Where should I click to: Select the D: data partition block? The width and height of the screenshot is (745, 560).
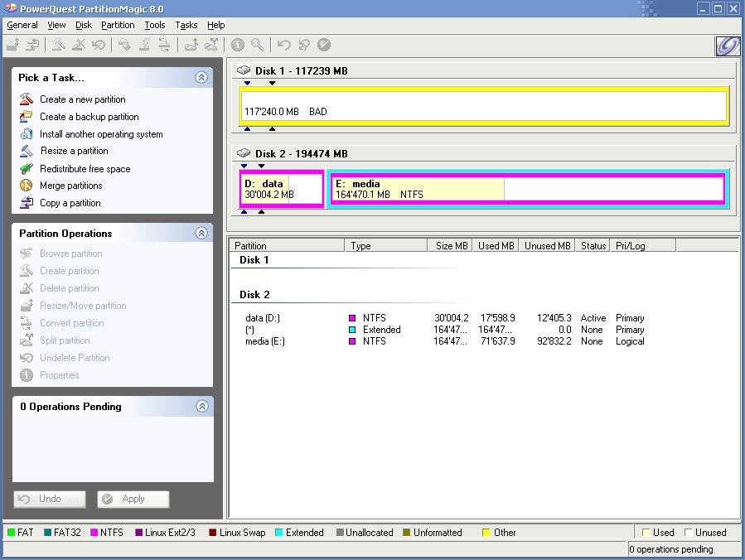pyautogui.click(x=282, y=189)
